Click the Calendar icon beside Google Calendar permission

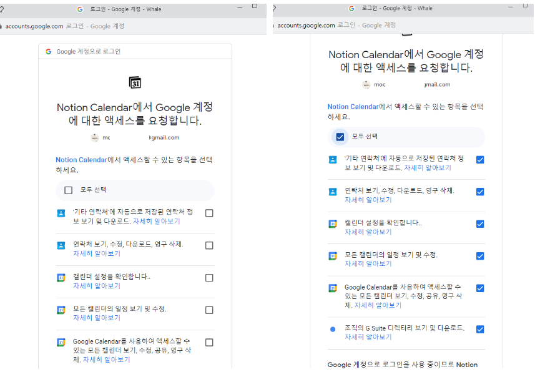pos(61,342)
